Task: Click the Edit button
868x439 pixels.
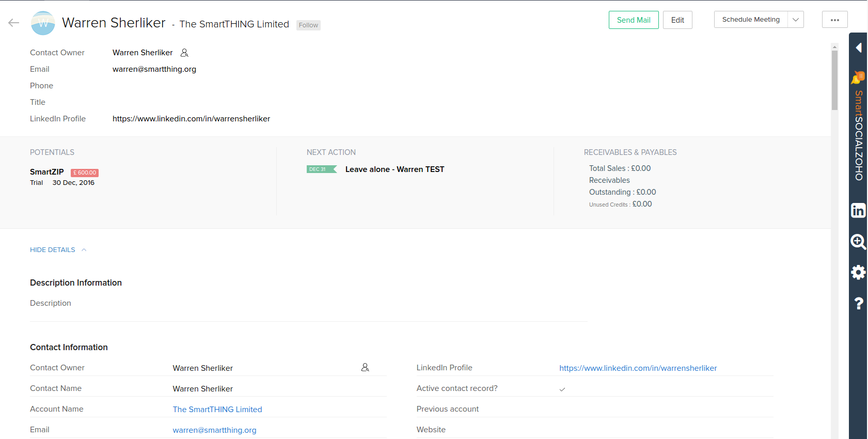Action: pyautogui.click(x=677, y=20)
